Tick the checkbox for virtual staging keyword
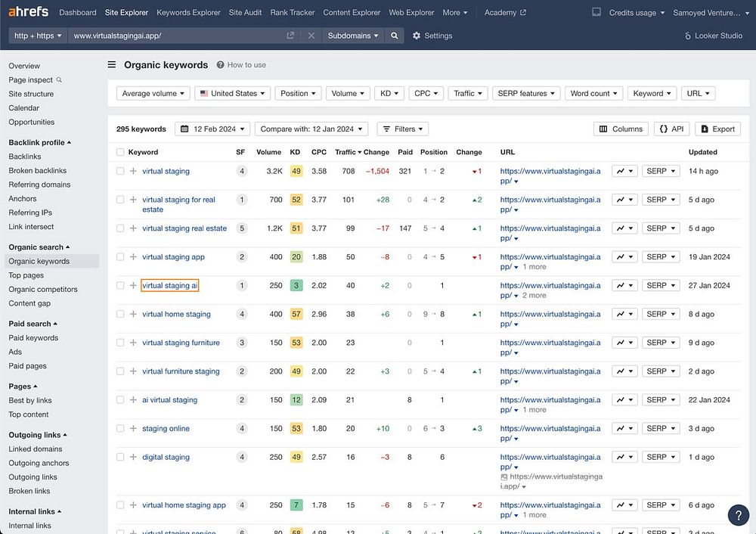 (120, 172)
